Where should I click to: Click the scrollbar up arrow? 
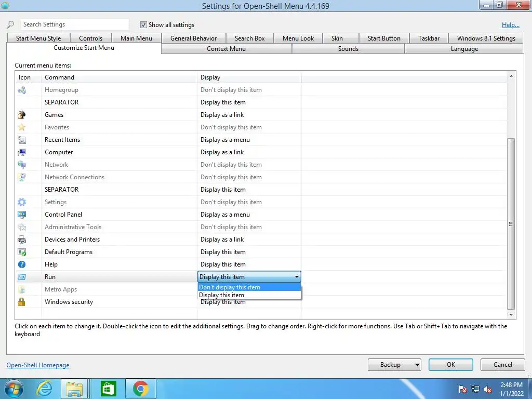pos(511,76)
